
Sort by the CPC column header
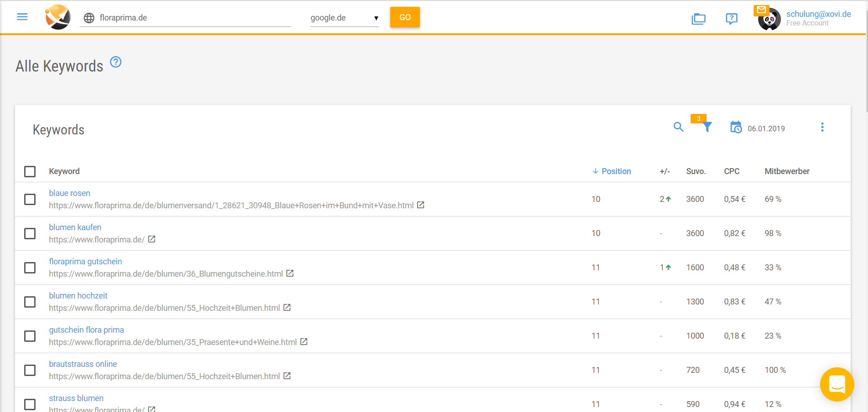click(x=732, y=171)
